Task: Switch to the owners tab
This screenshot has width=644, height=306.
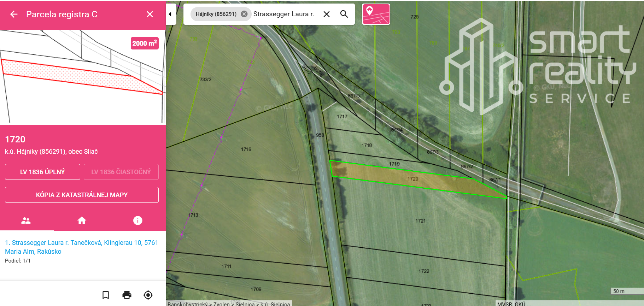Action: click(x=26, y=220)
